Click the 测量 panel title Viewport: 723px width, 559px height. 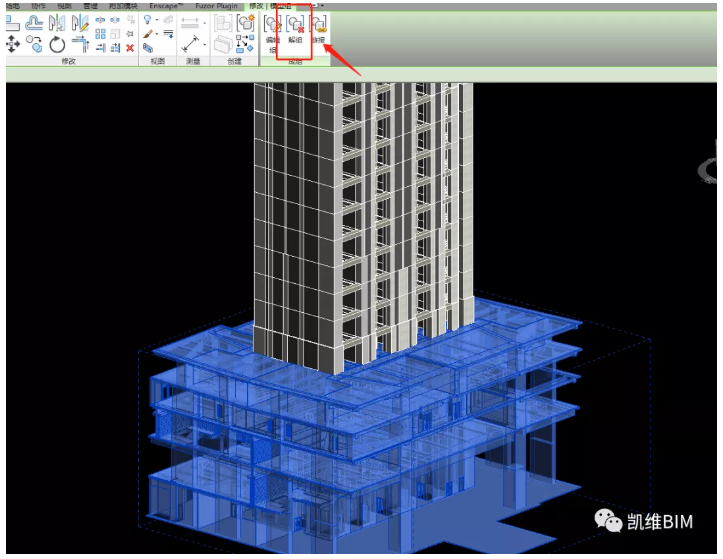tap(193, 61)
